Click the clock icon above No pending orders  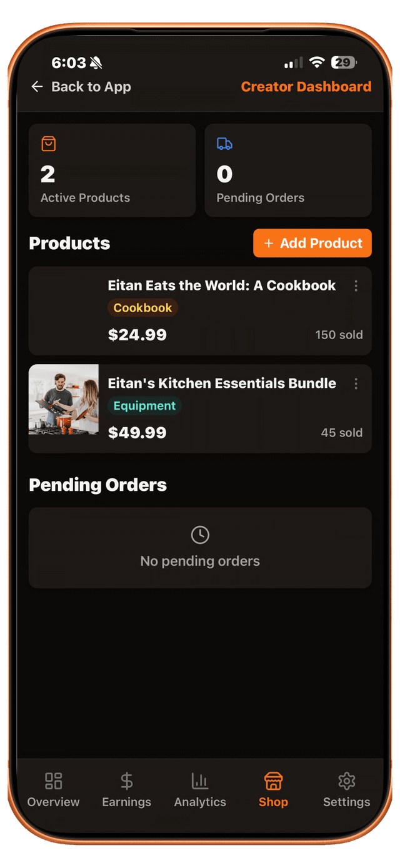200,534
